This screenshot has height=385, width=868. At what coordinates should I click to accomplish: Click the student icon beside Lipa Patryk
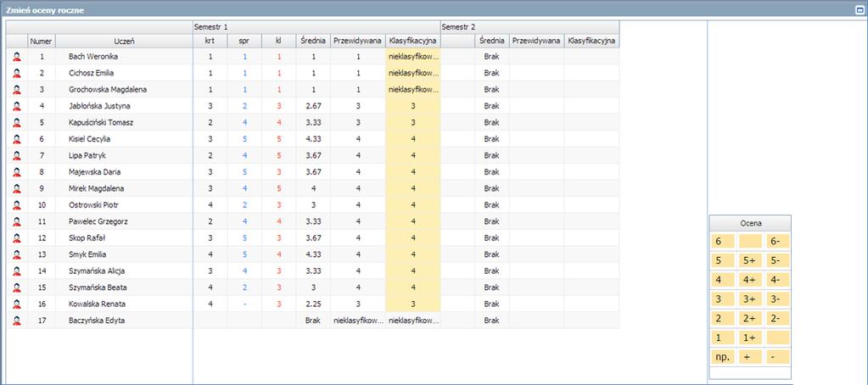17,155
